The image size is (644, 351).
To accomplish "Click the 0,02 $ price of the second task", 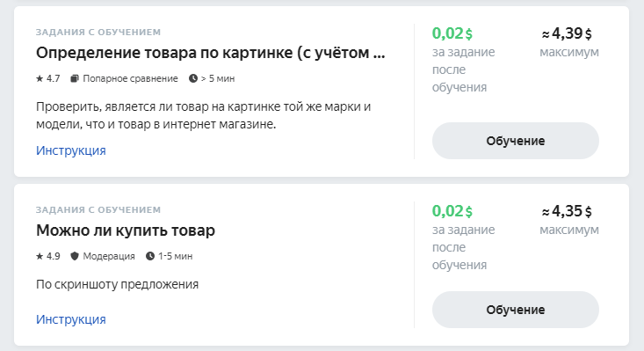I will coord(452,211).
